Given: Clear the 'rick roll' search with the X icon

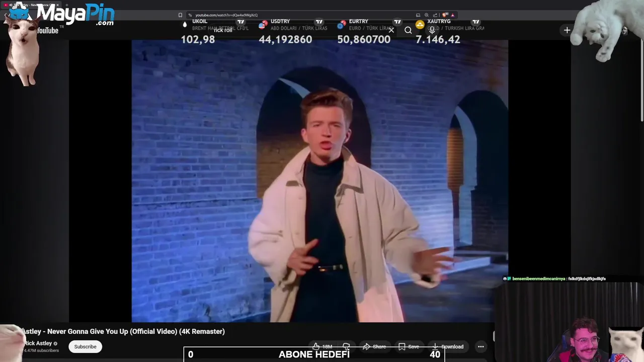Looking at the screenshot, I should point(391,30).
